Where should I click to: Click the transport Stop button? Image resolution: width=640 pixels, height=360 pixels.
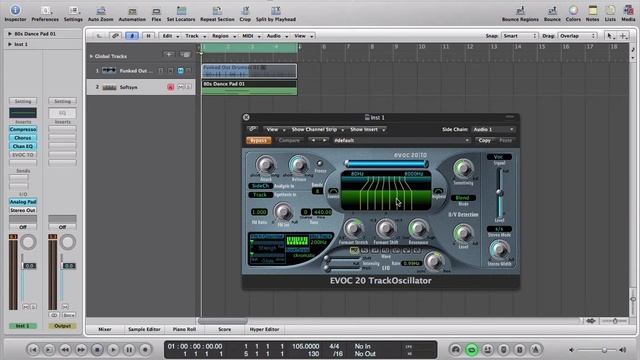97,349
